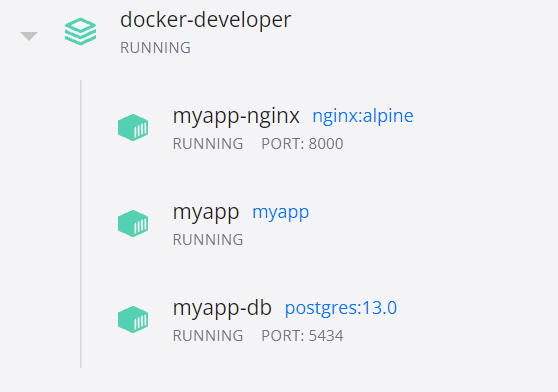Click the myapp-nginx container icon

133,127
